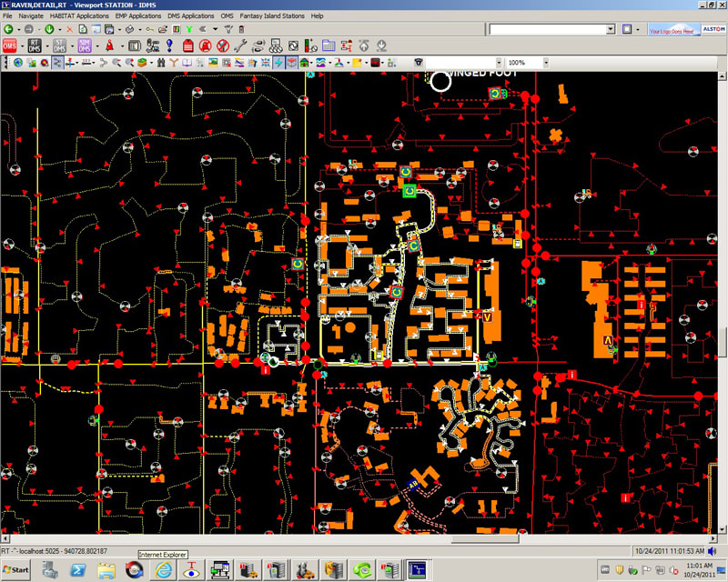Click the horizontal scrollbar thumb
Image resolution: width=728 pixels, height=582 pixels.
pos(485,539)
